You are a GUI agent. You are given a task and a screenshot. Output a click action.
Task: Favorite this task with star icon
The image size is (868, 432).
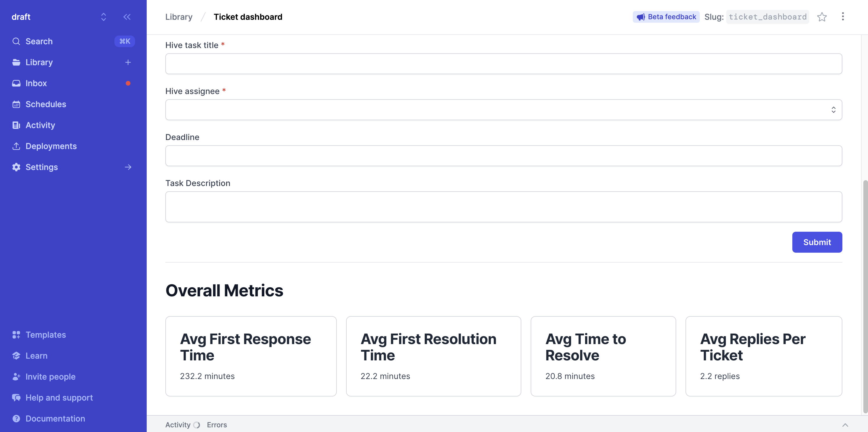pos(822,17)
